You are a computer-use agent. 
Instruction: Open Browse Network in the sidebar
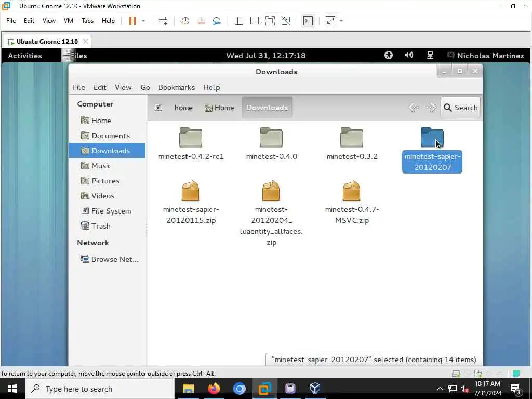point(107,259)
